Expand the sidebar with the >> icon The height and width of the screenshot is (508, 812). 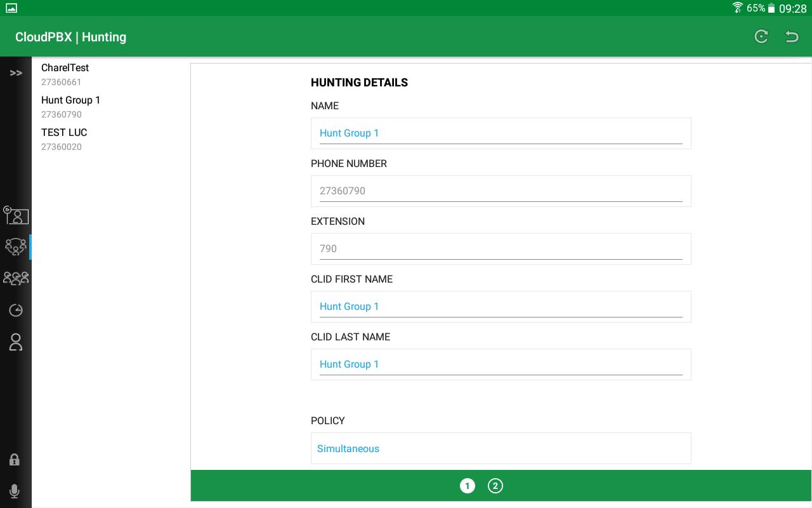16,73
